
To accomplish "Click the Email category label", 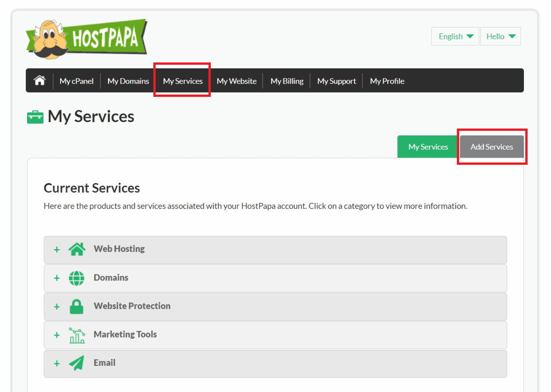I will [x=105, y=363].
